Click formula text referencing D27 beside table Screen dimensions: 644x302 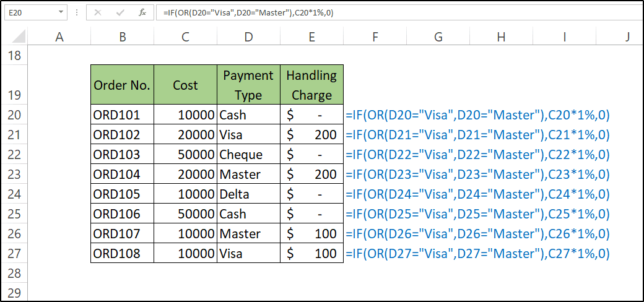477,253
